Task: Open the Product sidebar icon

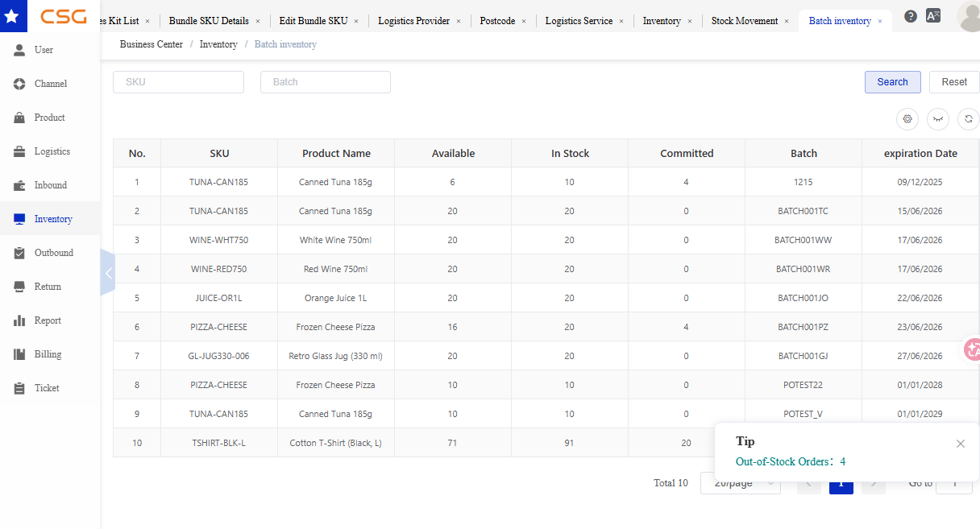Action: coord(19,118)
